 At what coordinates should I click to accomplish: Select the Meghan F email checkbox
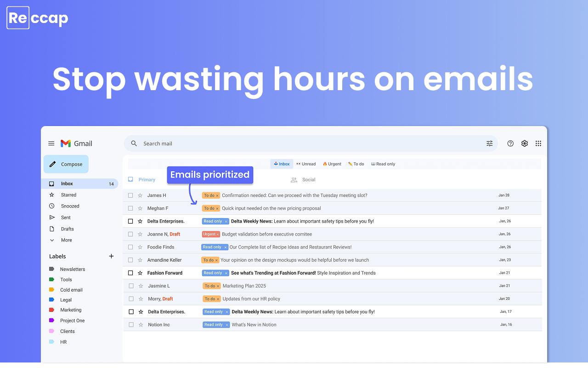pos(130,208)
